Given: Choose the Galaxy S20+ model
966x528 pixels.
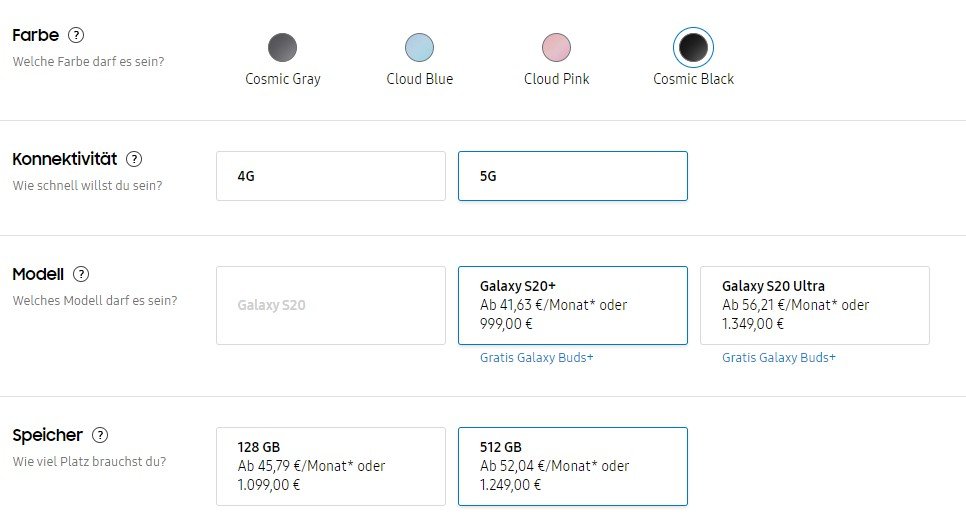Looking at the screenshot, I should [573, 306].
